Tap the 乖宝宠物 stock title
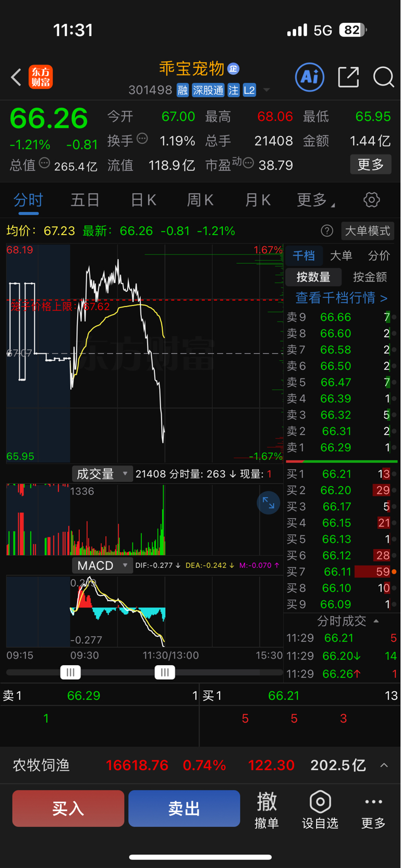Viewport: 401px width, 868px height. click(x=191, y=68)
